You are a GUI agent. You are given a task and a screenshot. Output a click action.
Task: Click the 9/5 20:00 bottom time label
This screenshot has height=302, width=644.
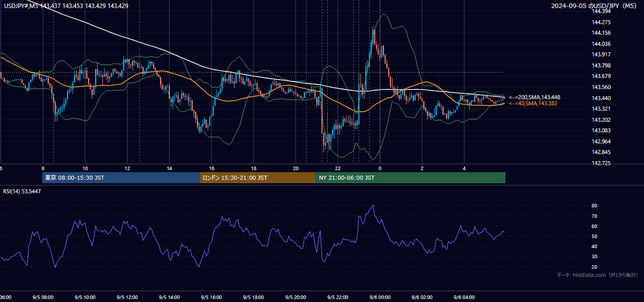coord(295,297)
